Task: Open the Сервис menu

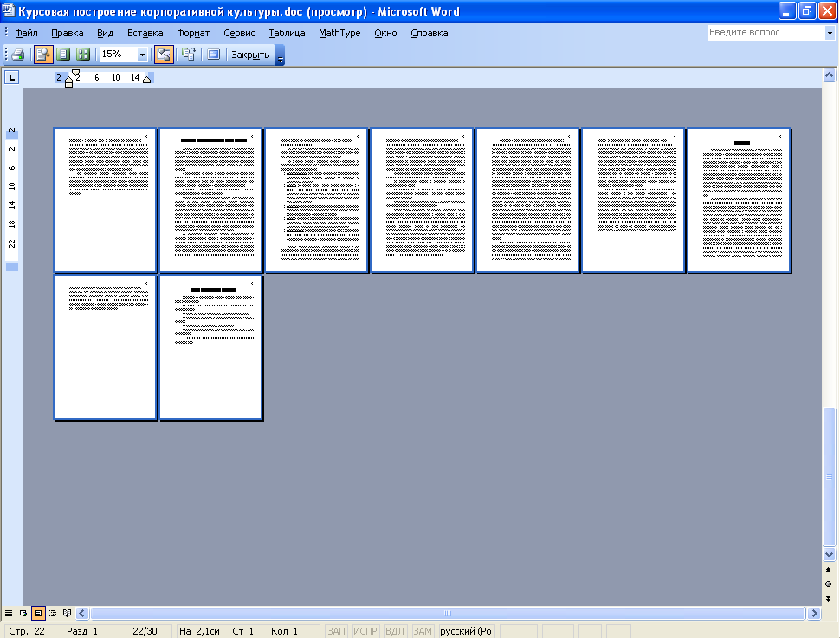Action: click(239, 33)
